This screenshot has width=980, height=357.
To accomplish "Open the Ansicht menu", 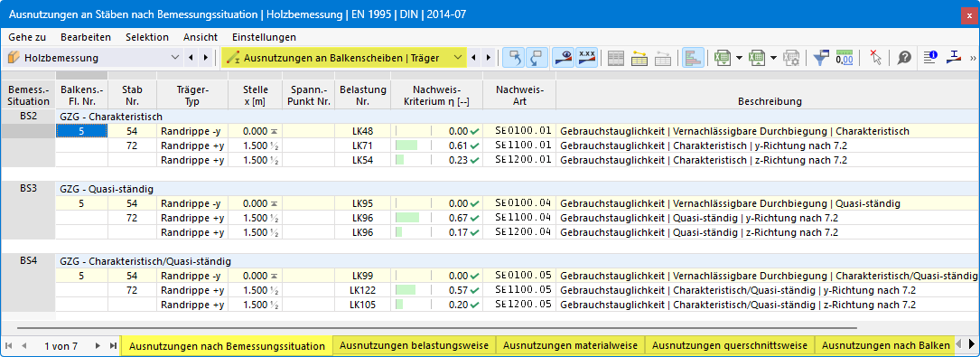I will [x=201, y=37].
